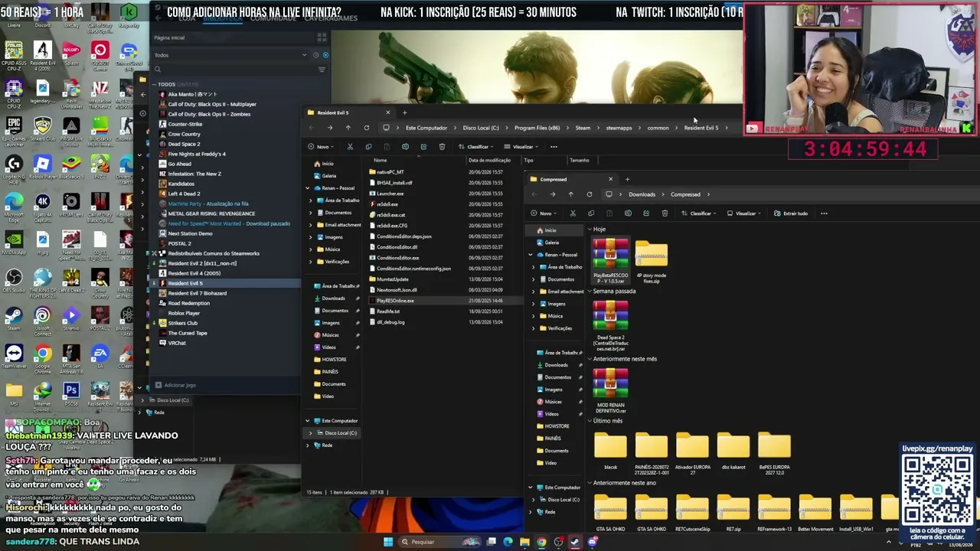Collapse Este Computador in Compressed sidebar

(x=530, y=487)
